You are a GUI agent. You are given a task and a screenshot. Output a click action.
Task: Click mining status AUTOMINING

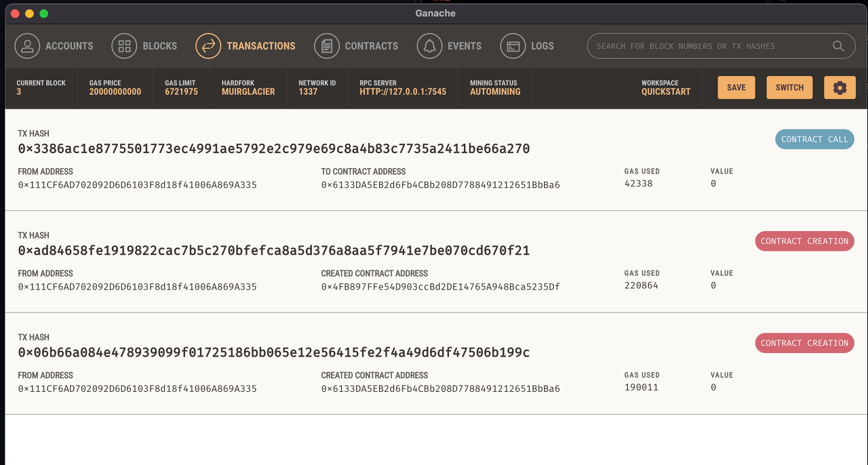click(x=495, y=92)
